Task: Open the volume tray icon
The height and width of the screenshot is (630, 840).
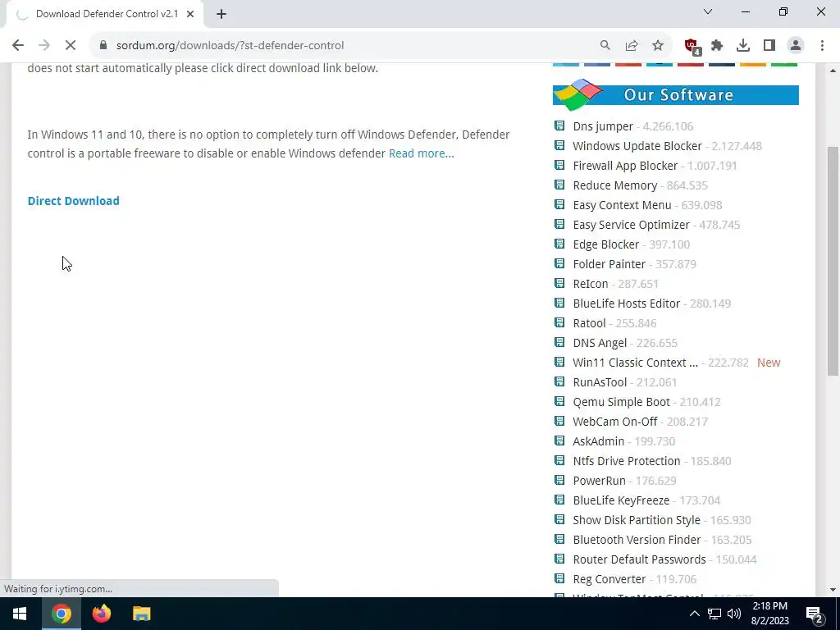Action: click(x=734, y=614)
